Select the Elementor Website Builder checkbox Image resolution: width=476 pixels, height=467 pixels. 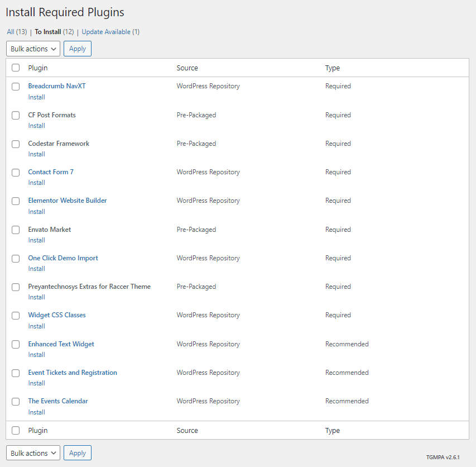pyautogui.click(x=16, y=201)
